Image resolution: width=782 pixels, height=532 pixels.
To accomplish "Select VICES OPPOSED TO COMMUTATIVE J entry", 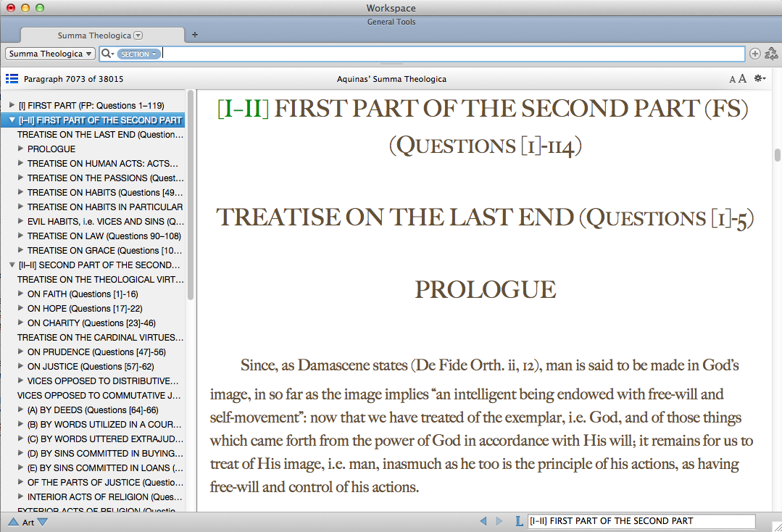I will [x=99, y=396].
